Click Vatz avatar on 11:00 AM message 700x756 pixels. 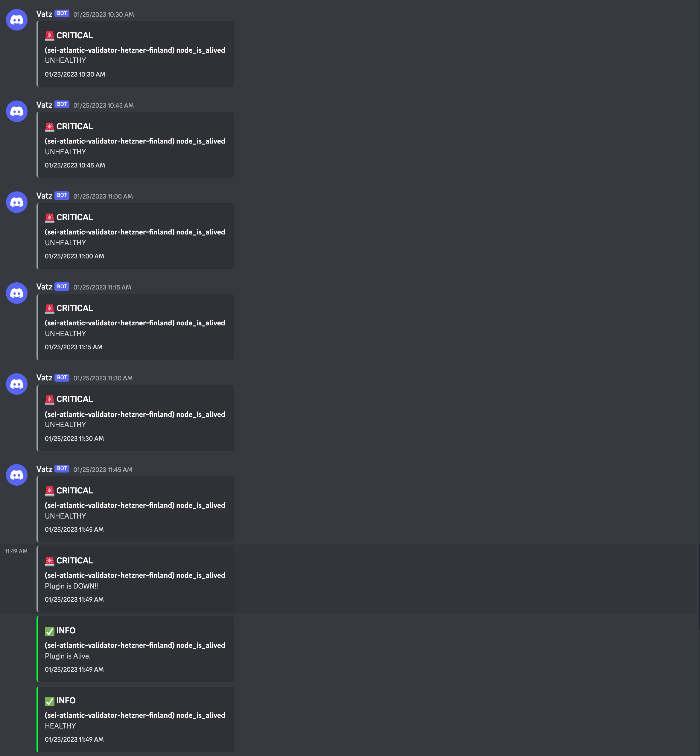pyautogui.click(x=17, y=202)
